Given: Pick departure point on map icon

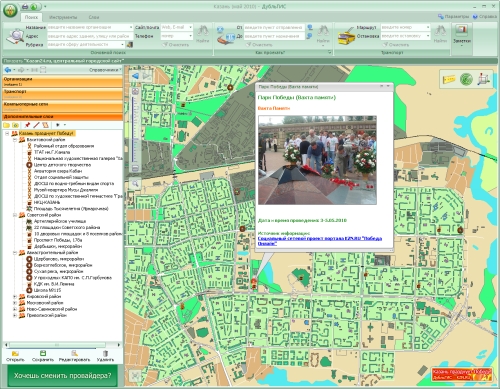Looking at the screenshot, I should coord(310,27).
